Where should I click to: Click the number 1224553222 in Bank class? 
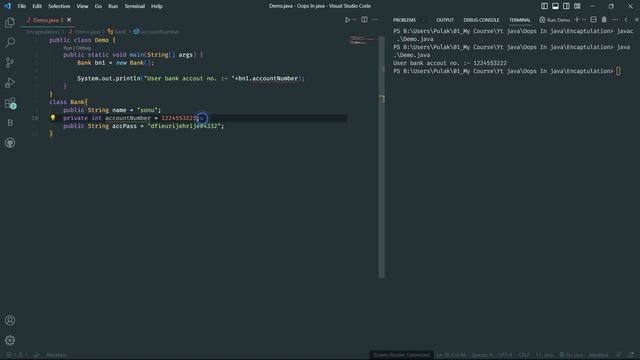tap(179, 118)
